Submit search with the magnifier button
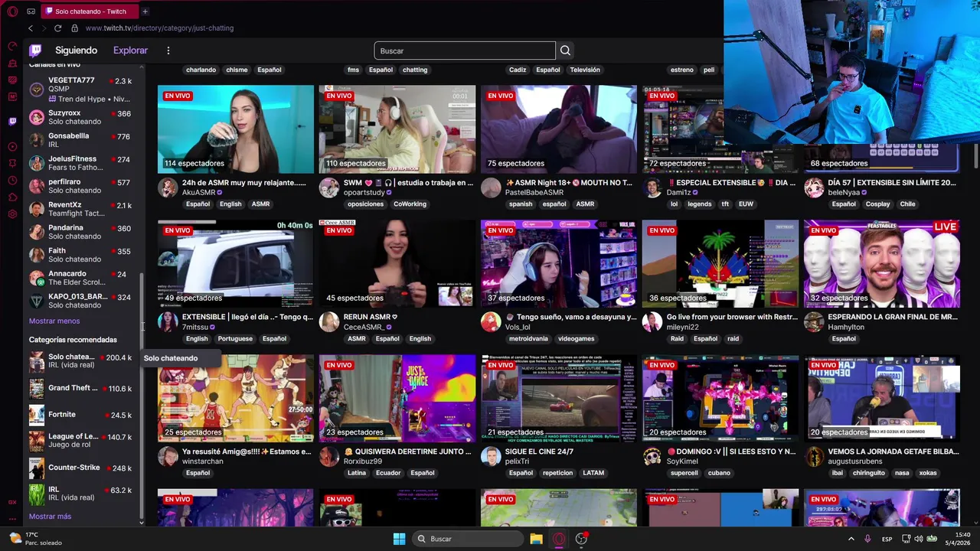Screen dimensions: 980x551 coord(565,51)
